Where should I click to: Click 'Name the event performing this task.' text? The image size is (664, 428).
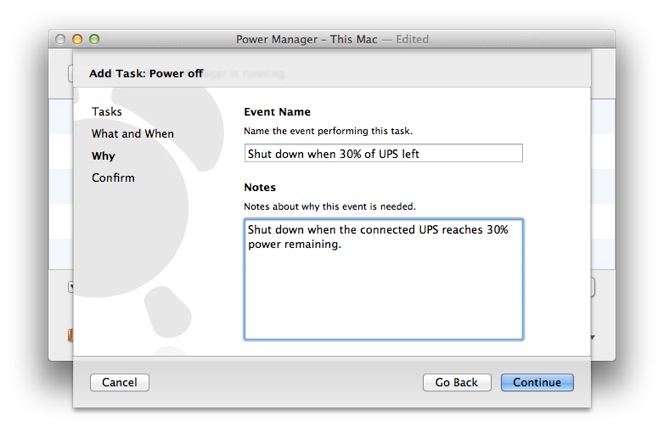(x=328, y=131)
